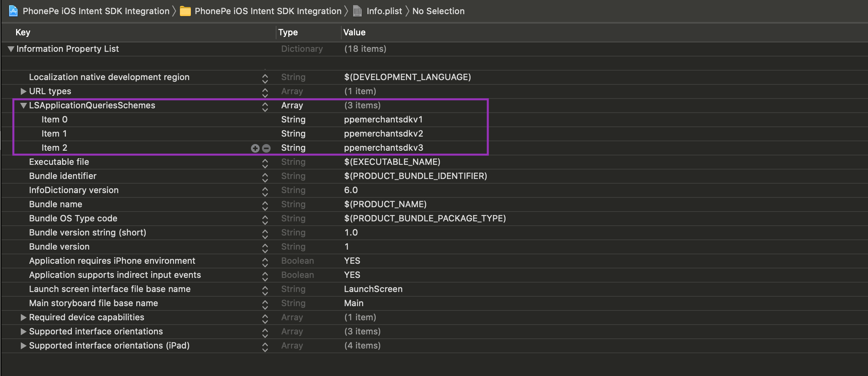Collapse the LSApplicationQueriesSchemes array

24,106
